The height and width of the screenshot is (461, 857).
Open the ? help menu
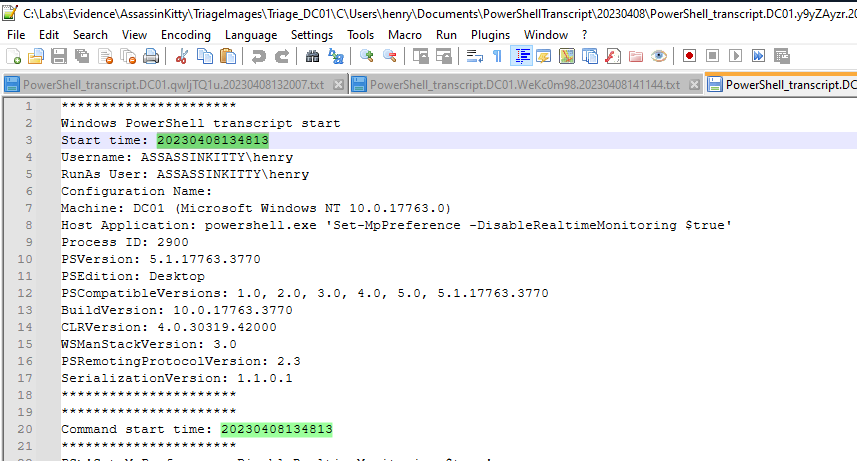coord(584,35)
